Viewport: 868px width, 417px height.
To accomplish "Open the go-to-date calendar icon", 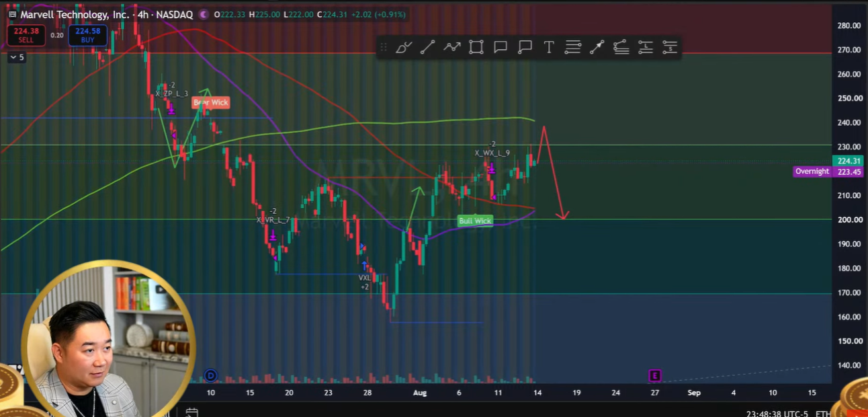I will coord(191,412).
